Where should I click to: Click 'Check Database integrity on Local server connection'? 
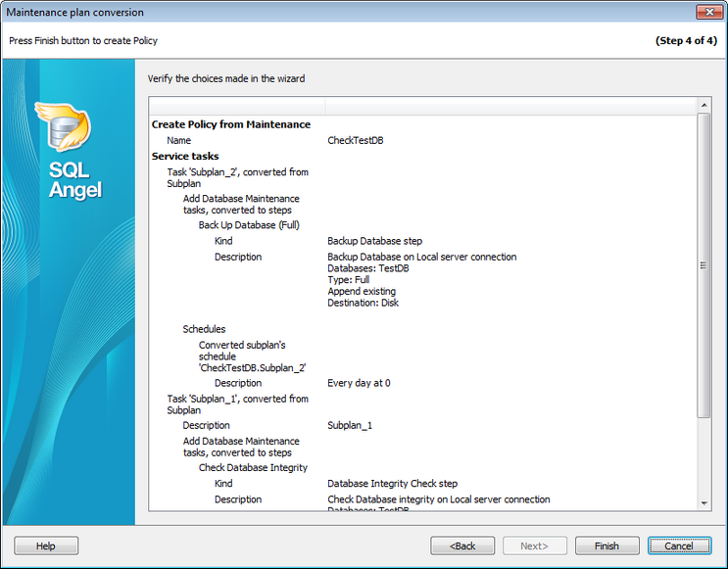pyautogui.click(x=439, y=499)
